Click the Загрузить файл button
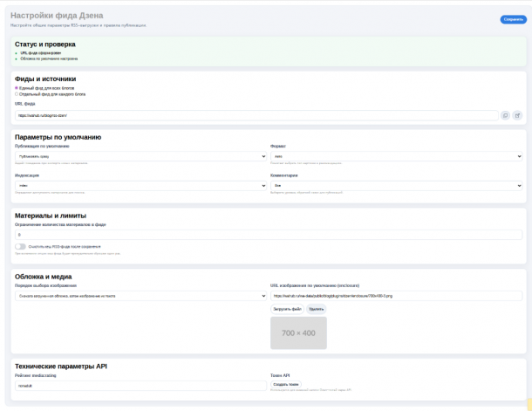 pyautogui.click(x=287, y=309)
